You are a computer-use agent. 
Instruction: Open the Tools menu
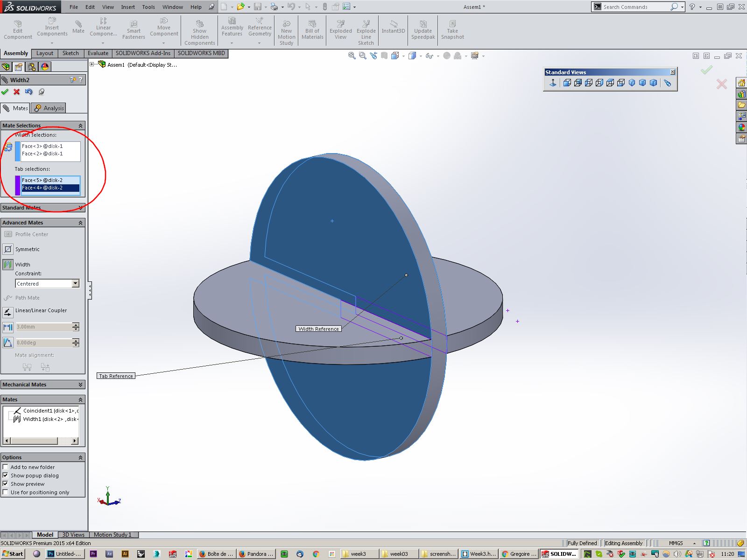(x=148, y=7)
